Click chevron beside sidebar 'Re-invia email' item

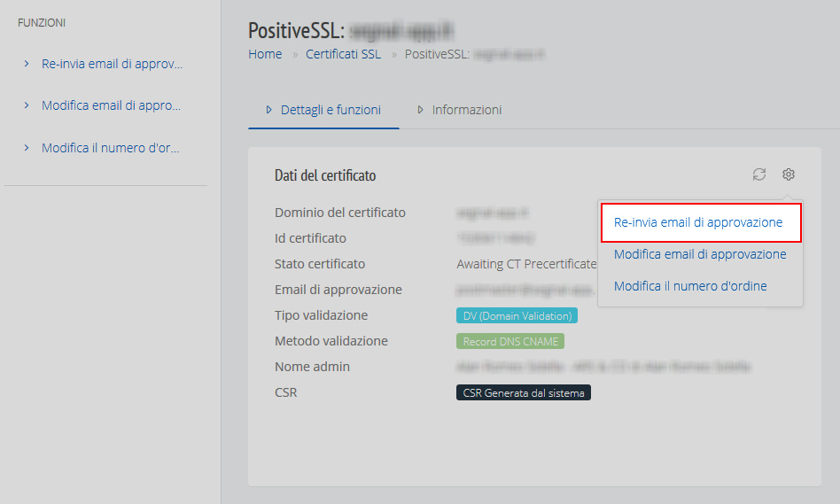coord(27,64)
